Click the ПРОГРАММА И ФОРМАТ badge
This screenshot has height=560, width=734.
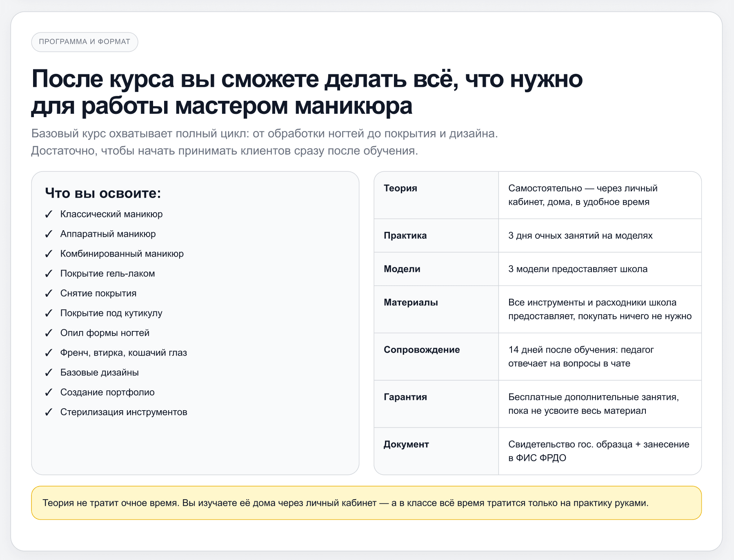(x=85, y=42)
